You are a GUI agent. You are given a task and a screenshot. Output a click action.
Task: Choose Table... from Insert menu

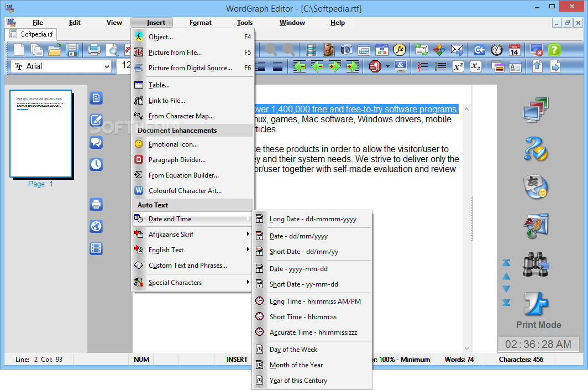click(193, 85)
